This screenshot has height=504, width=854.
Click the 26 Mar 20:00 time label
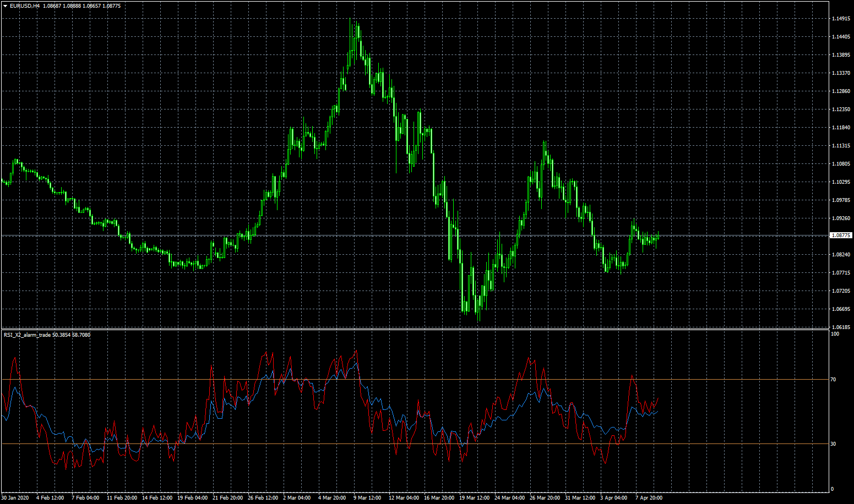tap(545, 498)
